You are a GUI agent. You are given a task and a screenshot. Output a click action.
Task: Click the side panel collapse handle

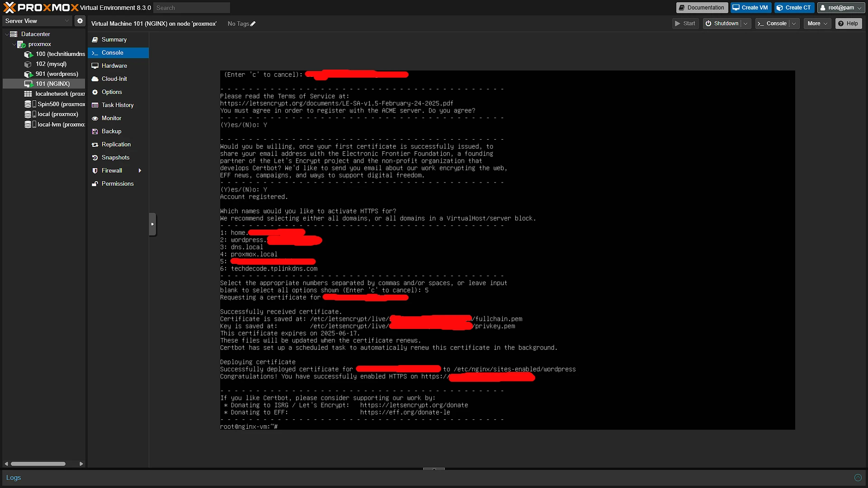pos(152,224)
